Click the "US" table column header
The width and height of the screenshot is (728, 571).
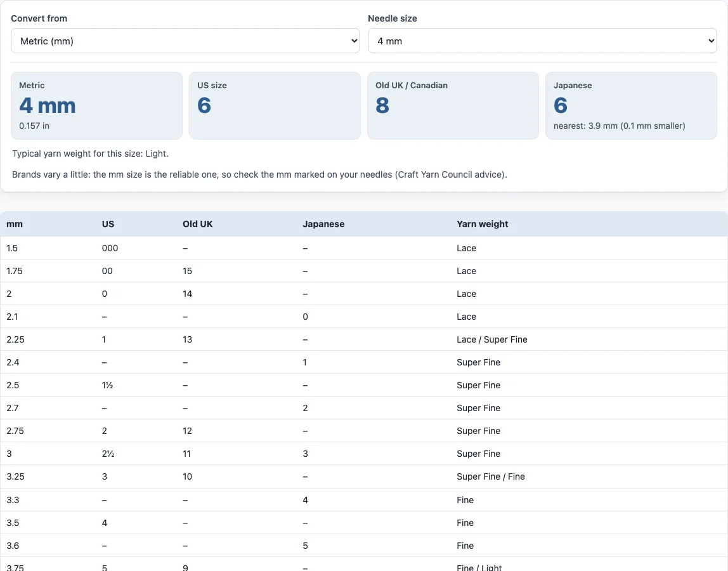click(108, 224)
